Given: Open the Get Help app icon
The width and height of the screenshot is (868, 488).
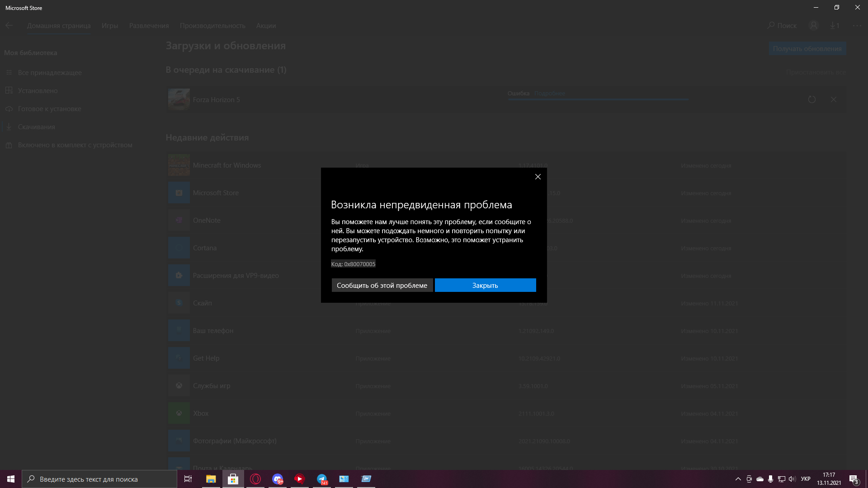Looking at the screenshot, I should pyautogui.click(x=179, y=358).
